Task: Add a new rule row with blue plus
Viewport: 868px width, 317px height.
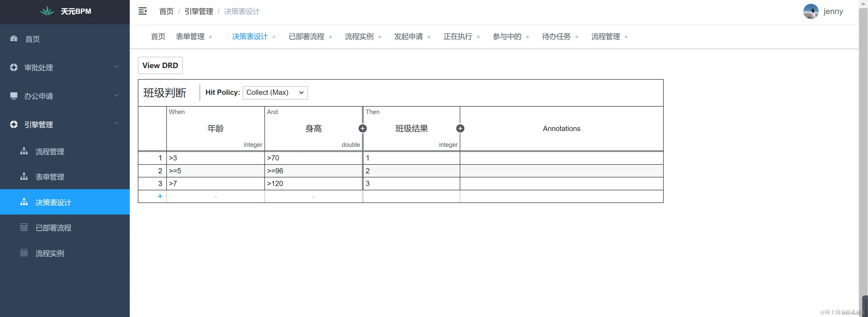Action: coord(160,196)
